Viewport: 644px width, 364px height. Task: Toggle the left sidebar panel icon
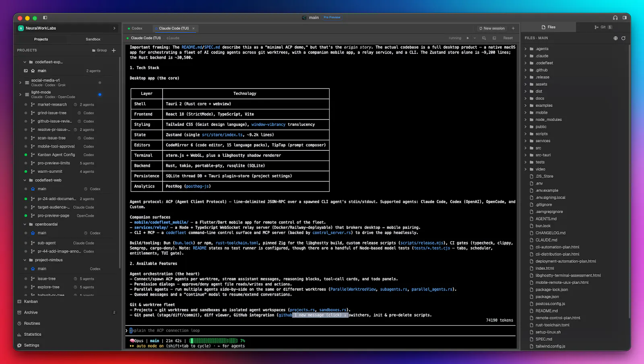click(x=45, y=18)
